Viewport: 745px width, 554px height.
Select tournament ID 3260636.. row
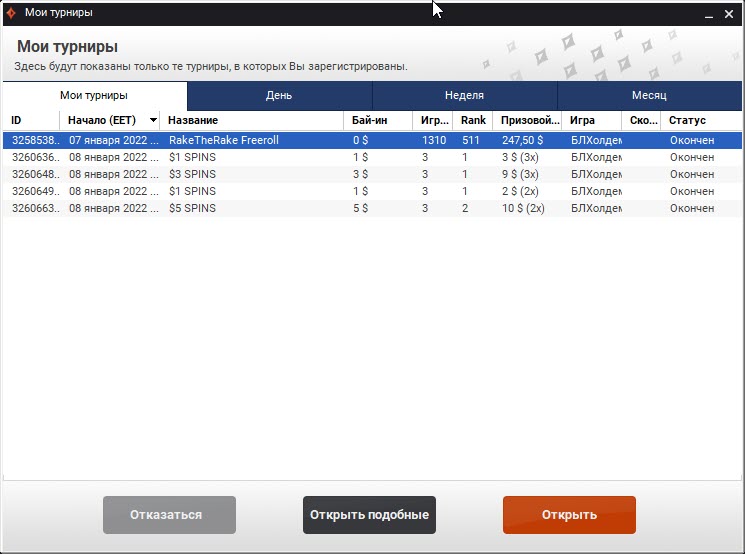click(x=372, y=157)
